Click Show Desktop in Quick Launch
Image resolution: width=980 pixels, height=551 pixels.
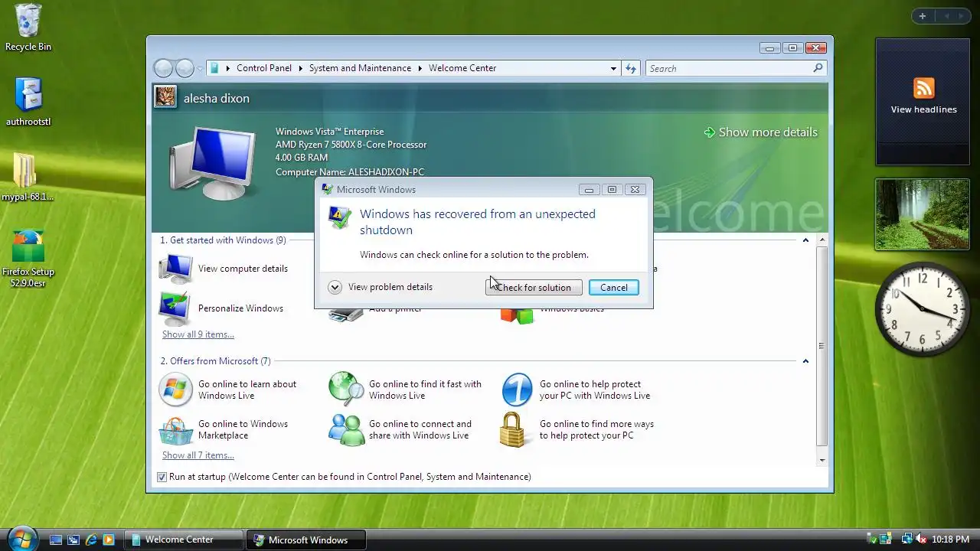tap(55, 540)
